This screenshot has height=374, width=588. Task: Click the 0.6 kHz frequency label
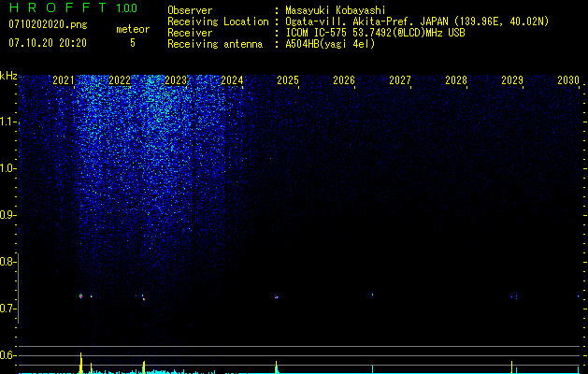pos(7,355)
